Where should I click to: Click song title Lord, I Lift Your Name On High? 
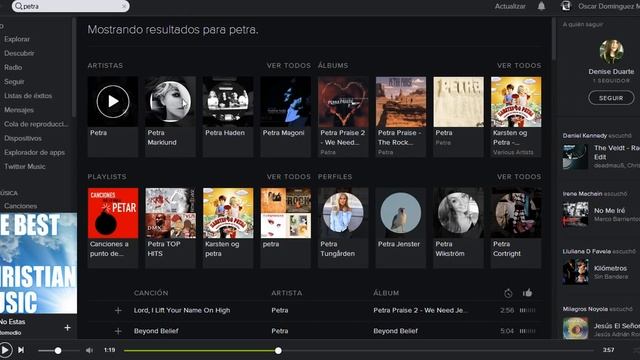182,310
